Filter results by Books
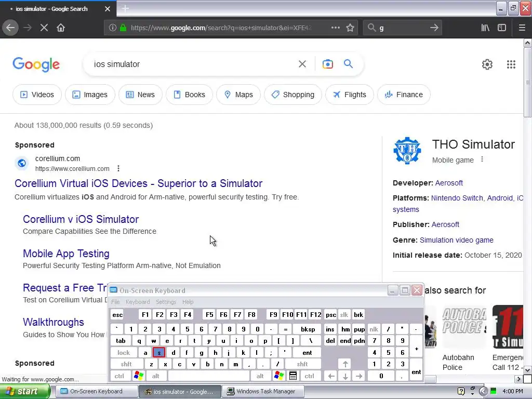 coord(189,95)
